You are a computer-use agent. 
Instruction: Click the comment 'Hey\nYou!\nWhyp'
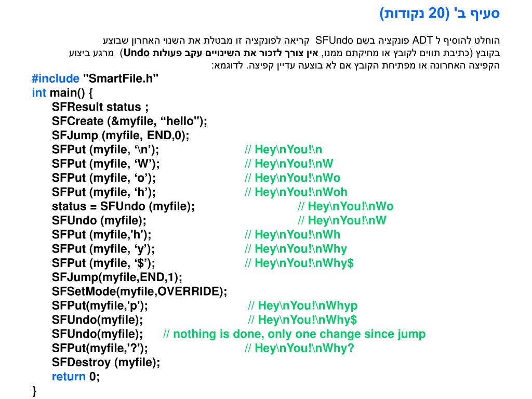[303, 305]
